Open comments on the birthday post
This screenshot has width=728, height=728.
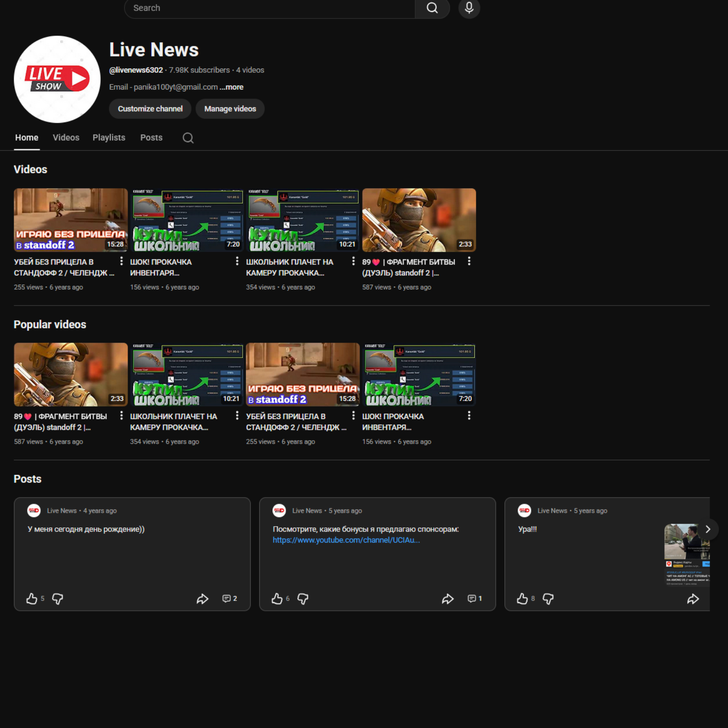227,599
